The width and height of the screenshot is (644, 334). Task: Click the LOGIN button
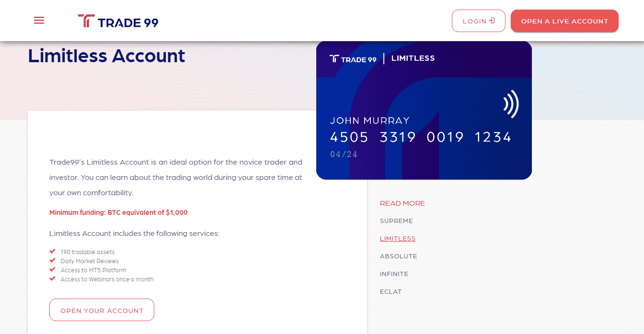coord(479,21)
